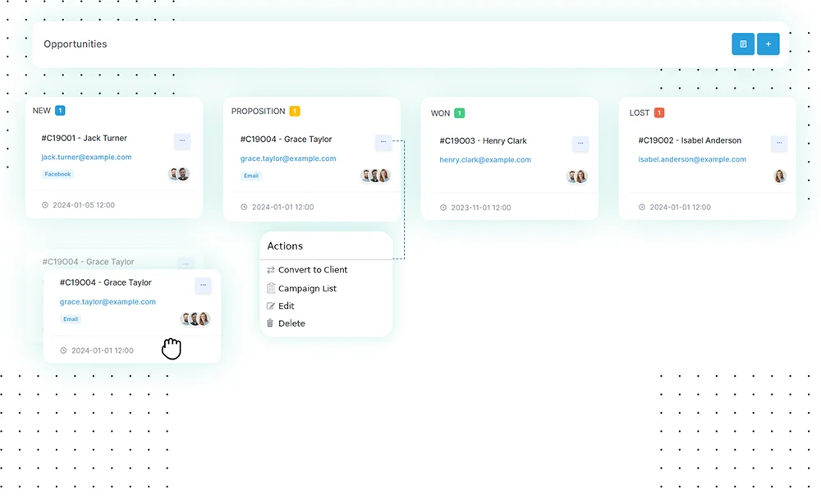The height and width of the screenshot is (504, 821).
Task: Click the Facebook tag on Jack Turner card
Action: coord(57,175)
